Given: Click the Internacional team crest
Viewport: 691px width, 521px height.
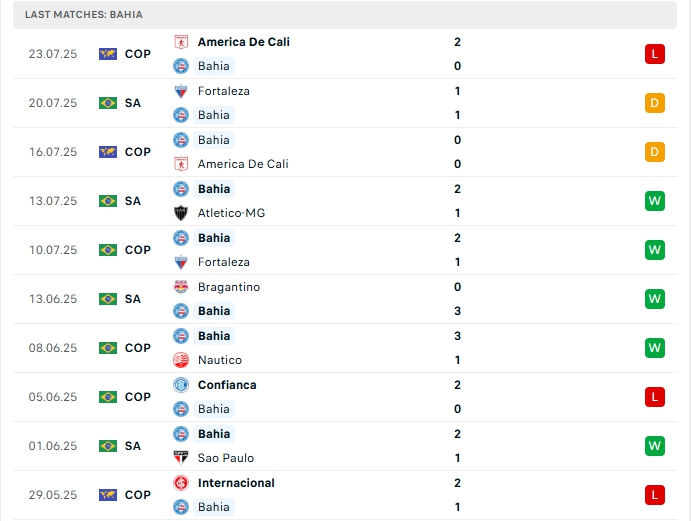Looking at the screenshot, I should click(181, 483).
